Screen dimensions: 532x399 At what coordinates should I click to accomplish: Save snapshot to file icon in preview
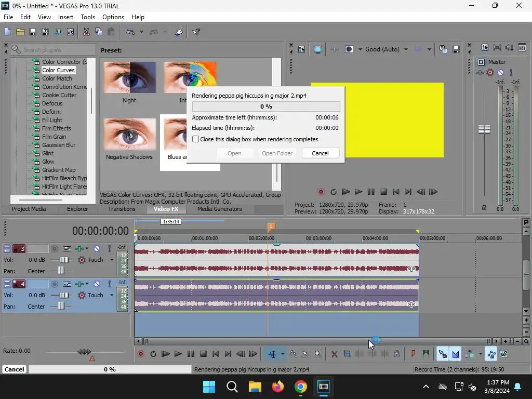coord(456,49)
